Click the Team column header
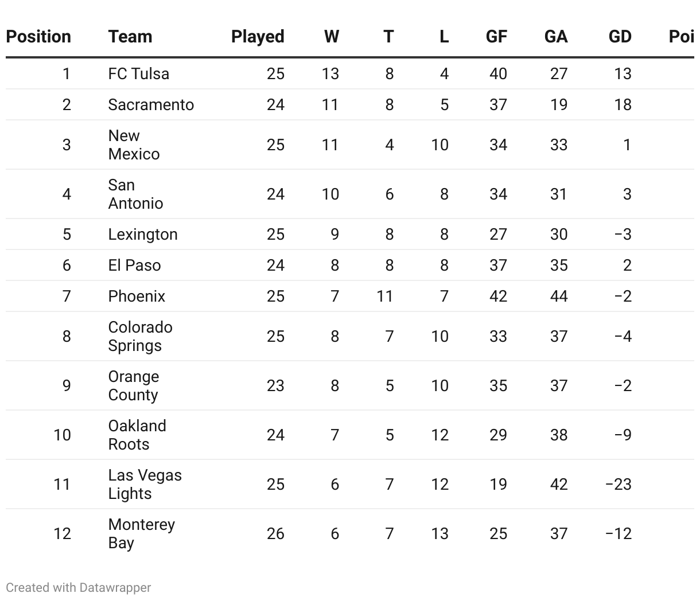The height and width of the screenshot is (601, 700). click(130, 37)
